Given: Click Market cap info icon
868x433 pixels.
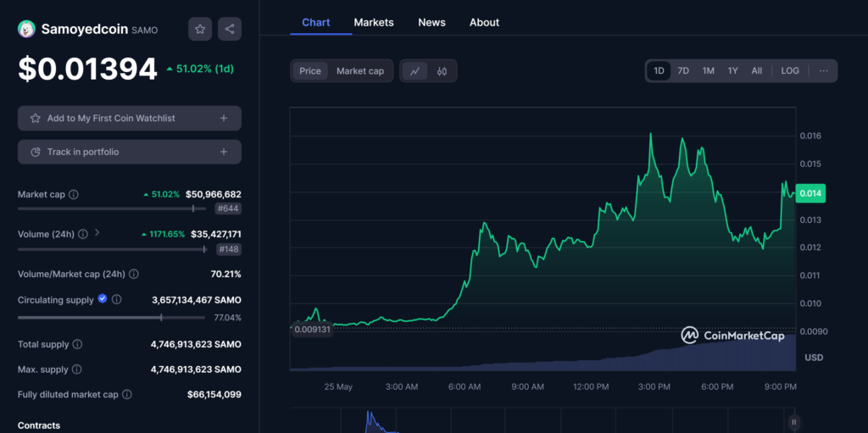Looking at the screenshot, I should (74, 195).
